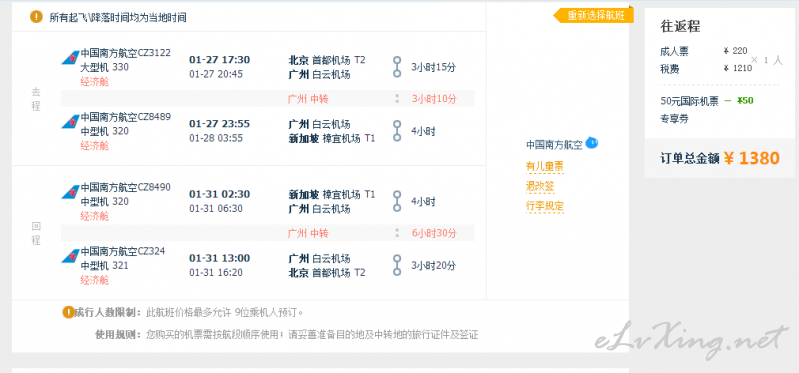The width and height of the screenshot is (799, 373).
Task: Click adult ticket price ¥ 220
Action: click(735, 50)
